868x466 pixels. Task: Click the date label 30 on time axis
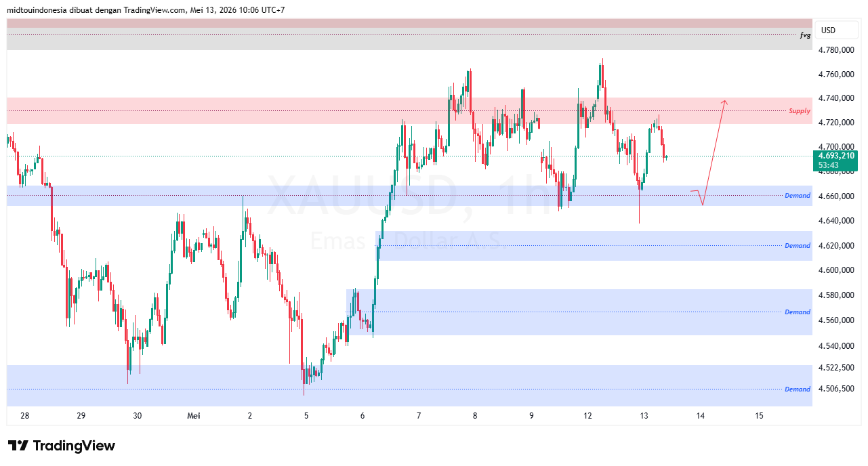(138, 416)
